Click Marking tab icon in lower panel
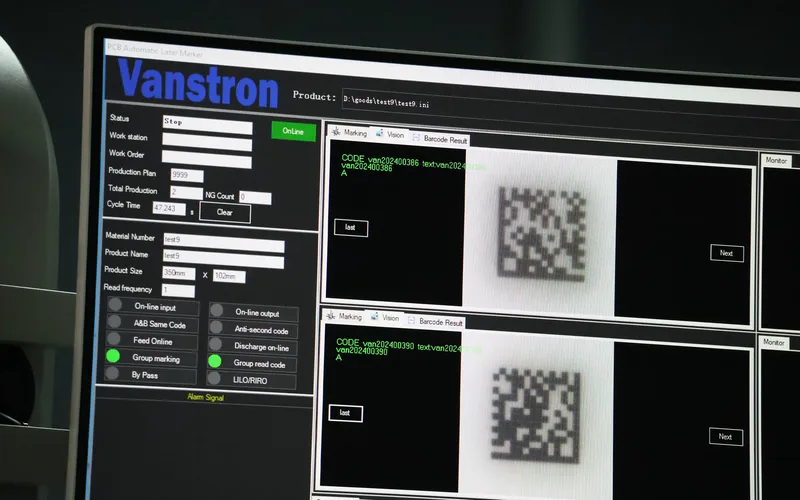The width and height of the screenshot is (800, 500). (x=330, y=316)
